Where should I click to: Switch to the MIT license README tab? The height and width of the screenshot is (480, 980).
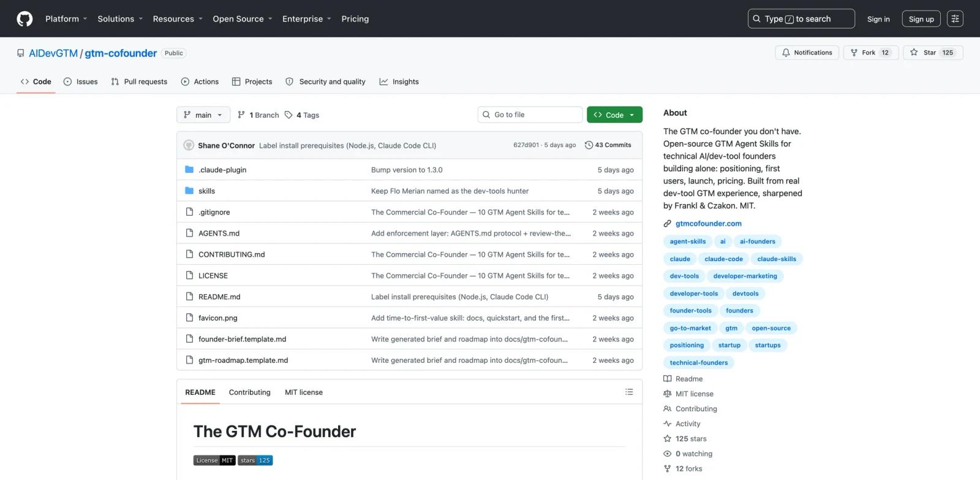304,392
